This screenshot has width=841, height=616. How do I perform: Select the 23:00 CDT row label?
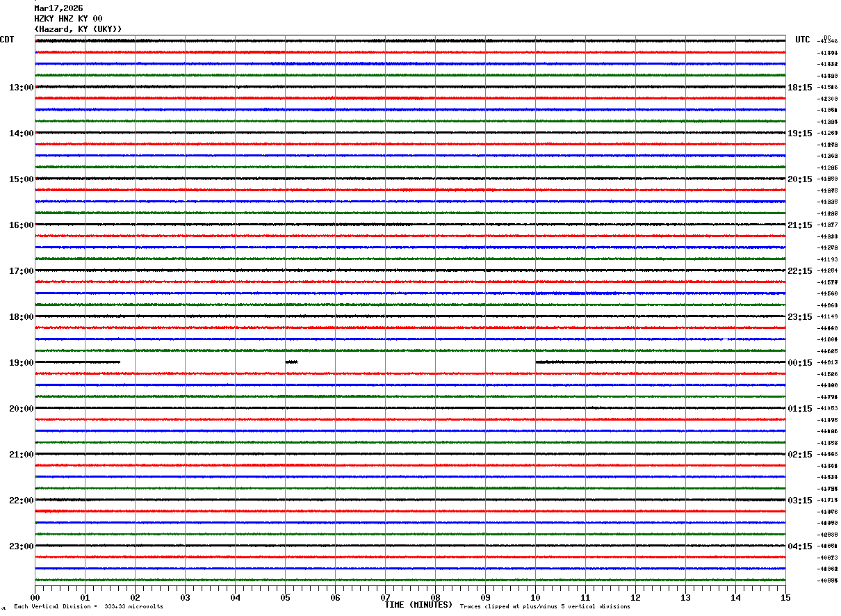22,546
